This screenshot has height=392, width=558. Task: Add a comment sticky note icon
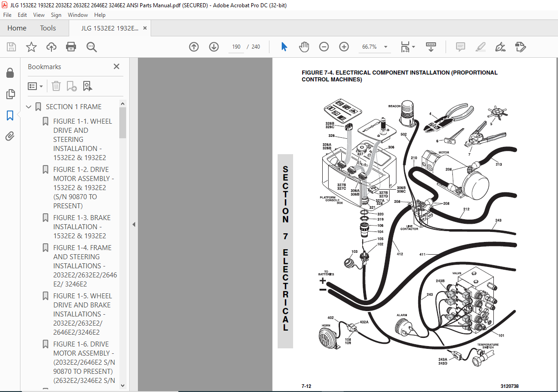[461, 47]
